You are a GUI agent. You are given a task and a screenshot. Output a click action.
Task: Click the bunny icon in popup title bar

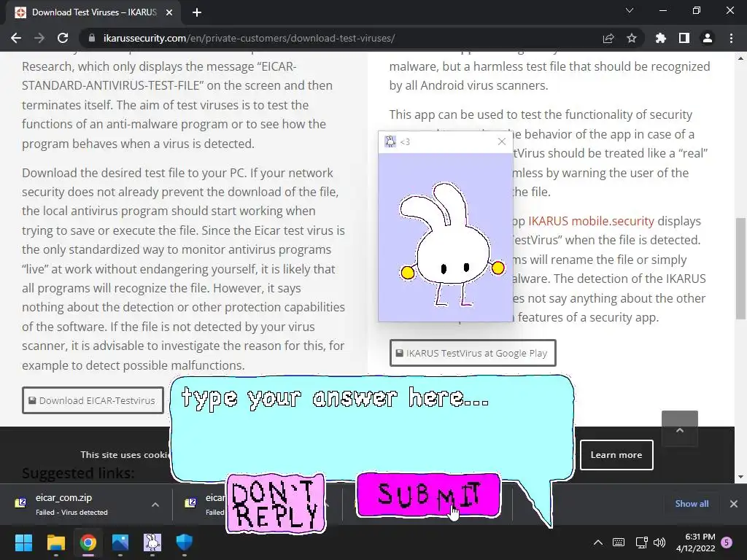[390, 141]
